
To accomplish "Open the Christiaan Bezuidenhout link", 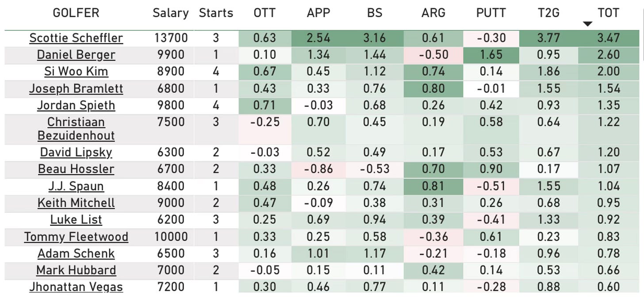I will (x=76, y=129).
